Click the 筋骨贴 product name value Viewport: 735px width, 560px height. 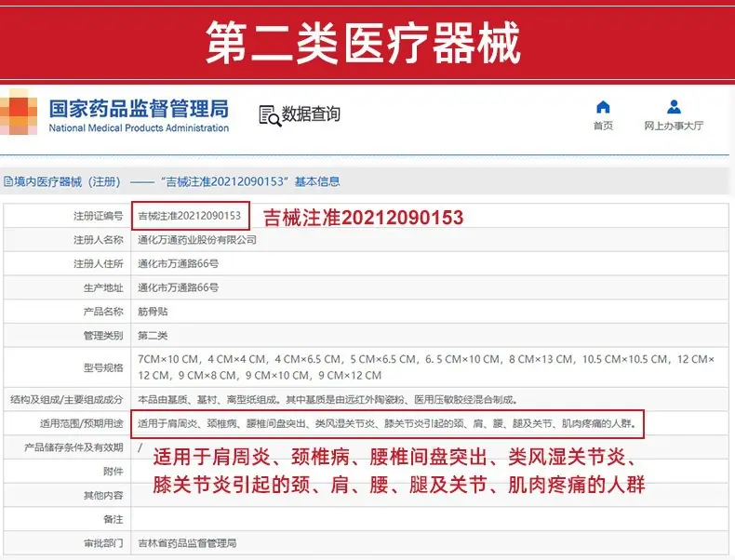[153, 312]
